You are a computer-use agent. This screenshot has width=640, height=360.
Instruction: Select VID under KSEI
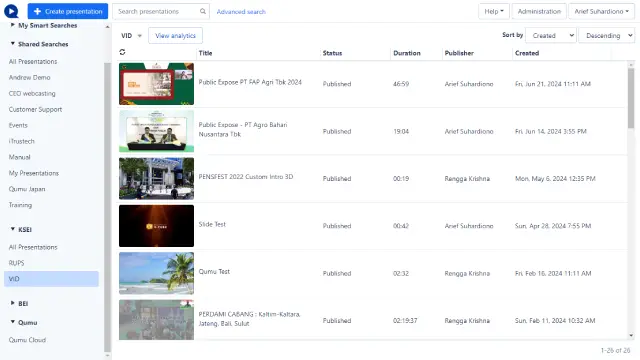51,279
